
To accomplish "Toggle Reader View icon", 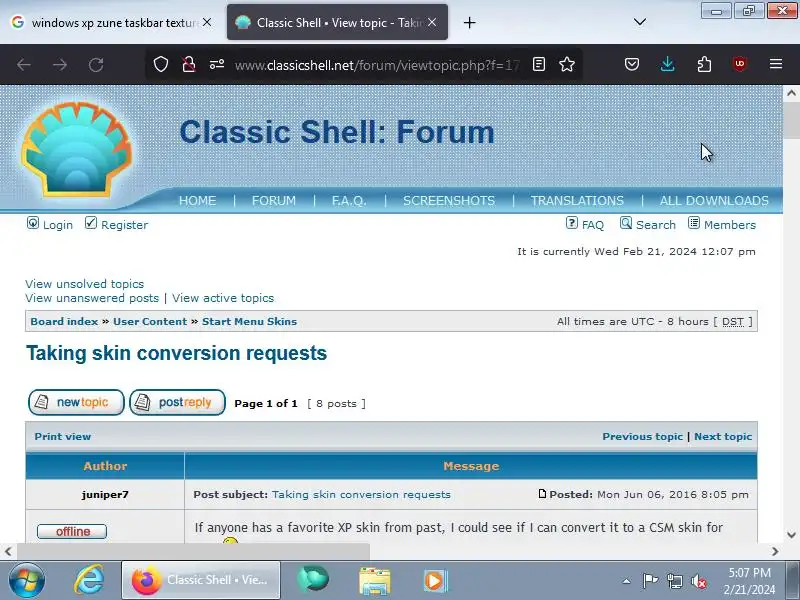I will click(539, 64).
